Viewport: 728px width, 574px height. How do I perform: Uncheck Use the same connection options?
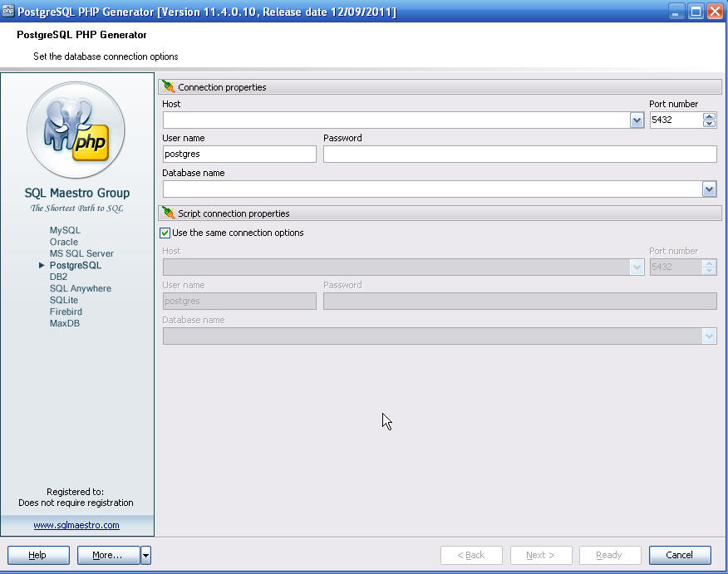165,233
